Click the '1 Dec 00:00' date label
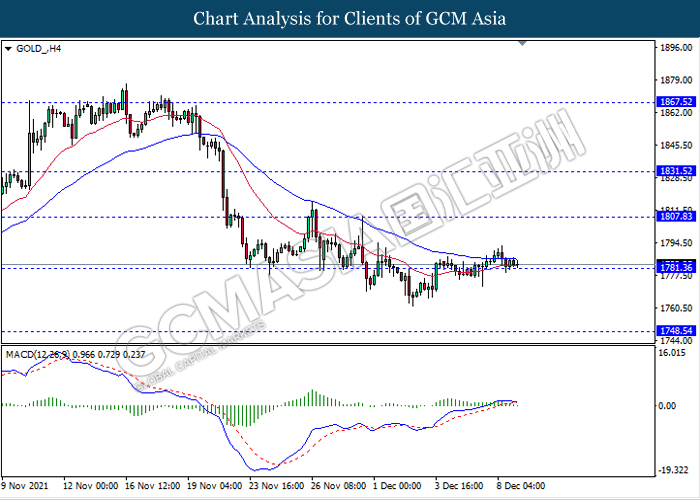700x500 pixels. pos(399,486)
